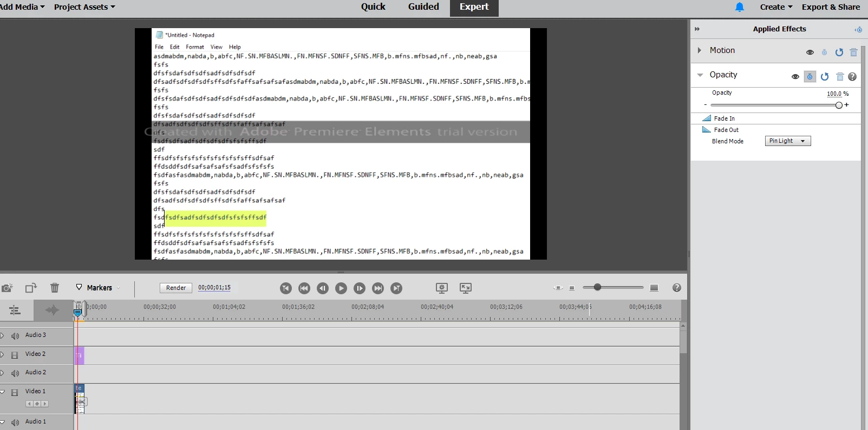
Task: Step forward one frame
Action: point(360,288)
